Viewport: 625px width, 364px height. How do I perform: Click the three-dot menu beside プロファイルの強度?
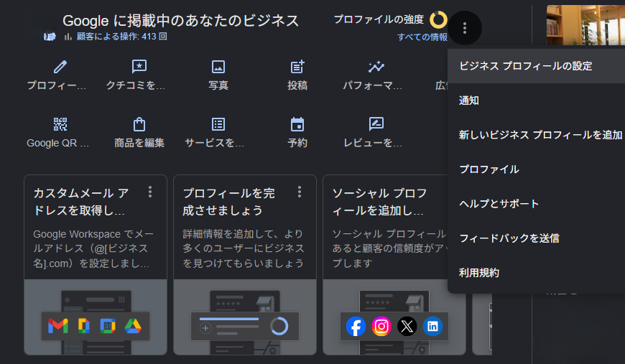465,28
